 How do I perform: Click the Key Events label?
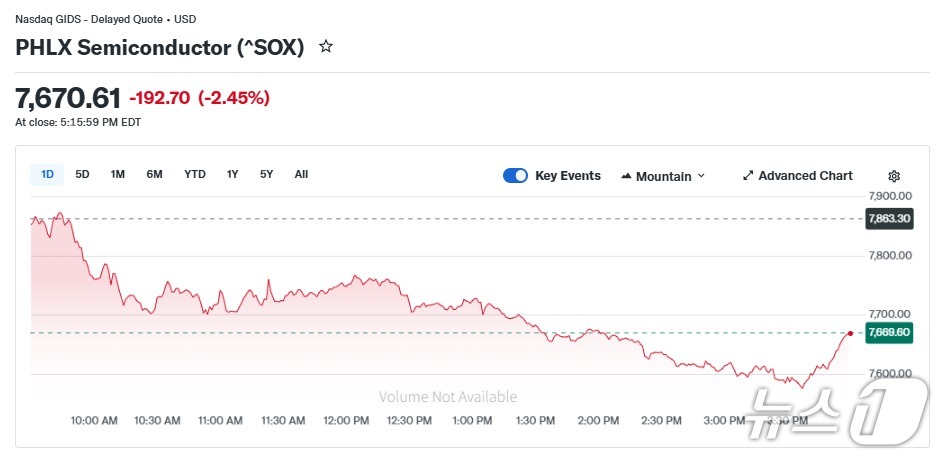[568, 176]
